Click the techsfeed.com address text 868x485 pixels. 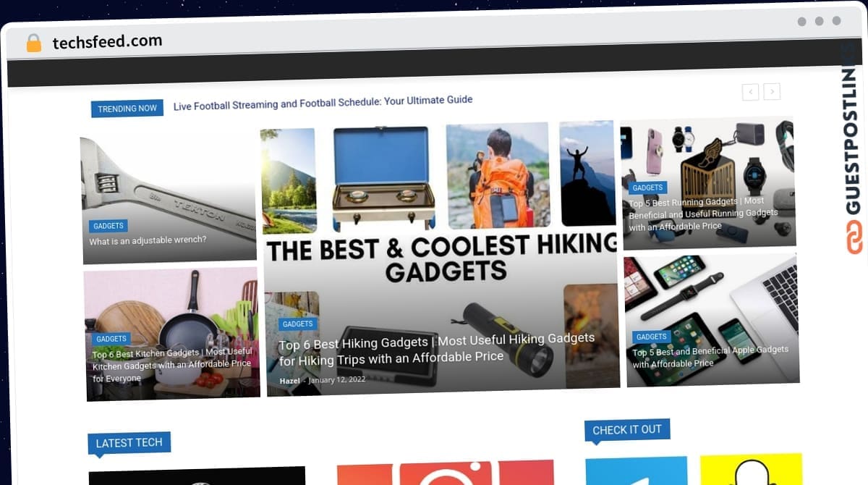click(x=107, y=42)
